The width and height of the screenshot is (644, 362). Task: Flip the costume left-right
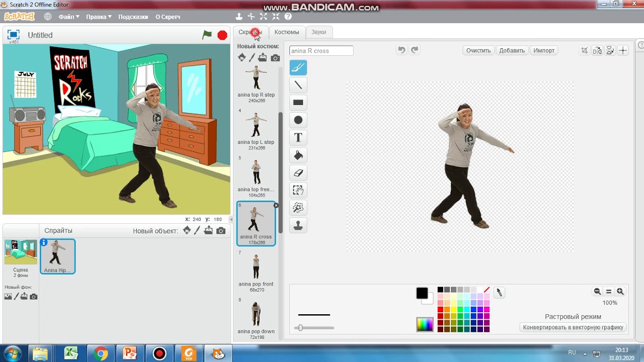[x=597, y=50]
